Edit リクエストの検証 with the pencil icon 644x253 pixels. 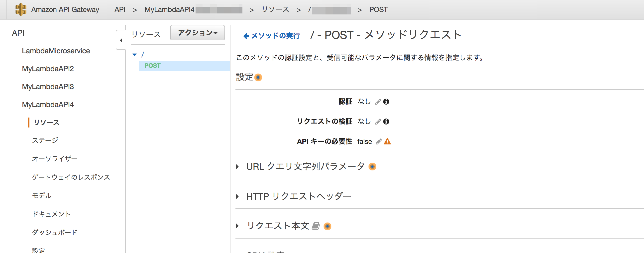click(378, 122)
